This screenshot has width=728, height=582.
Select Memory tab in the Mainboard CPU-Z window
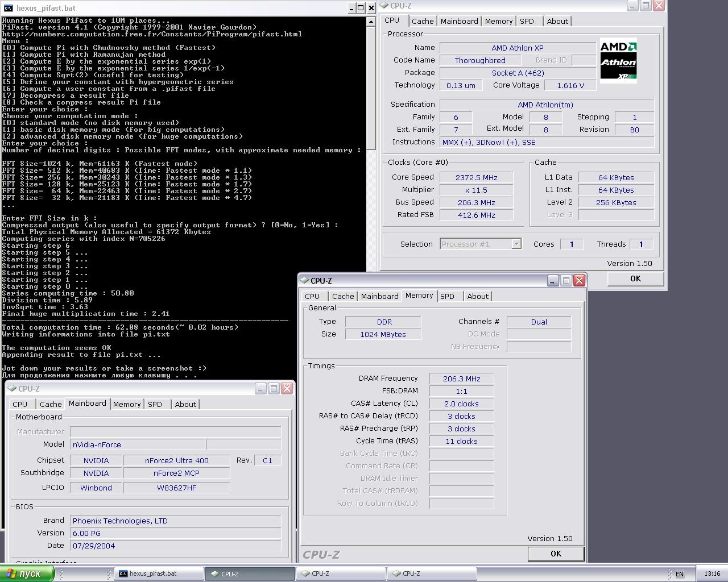pyautogui.click(x=127, y=404)
